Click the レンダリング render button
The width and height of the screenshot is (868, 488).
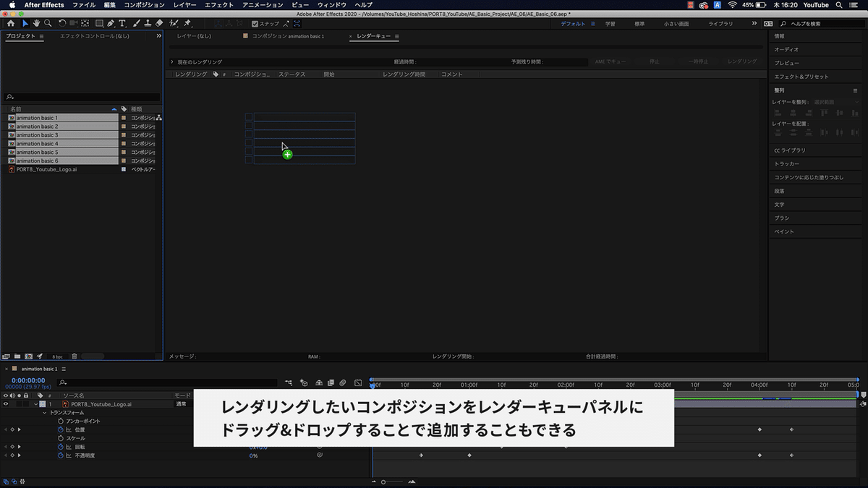(742, 62)
